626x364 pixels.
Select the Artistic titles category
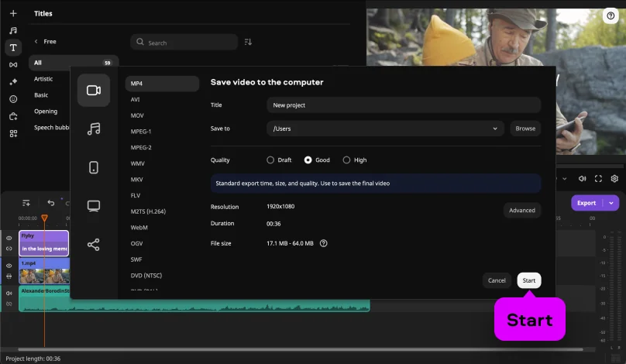(43, 79)
